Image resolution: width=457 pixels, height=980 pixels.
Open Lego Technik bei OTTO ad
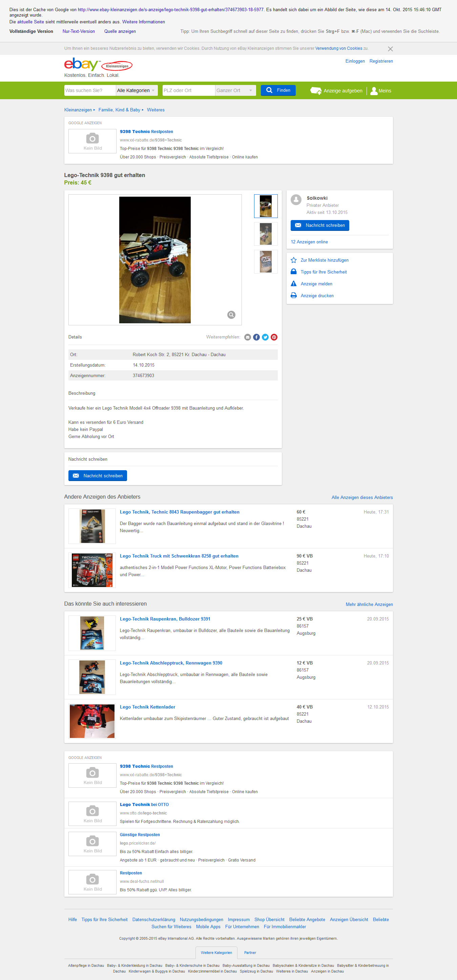pyautogui.click(x=144, y=805)
